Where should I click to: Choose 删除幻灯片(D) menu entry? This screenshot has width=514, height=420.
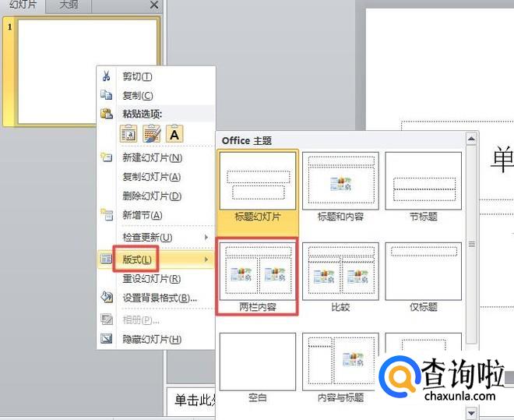[x=156, y=196]
